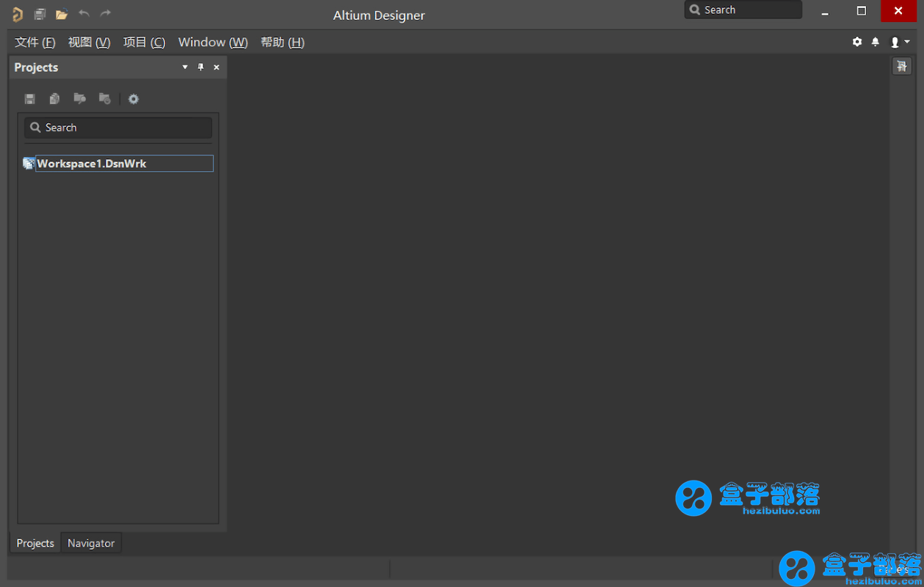
Task: Click the Workspace1.DsnWrk workspace icon
Action: coord(29,164)
